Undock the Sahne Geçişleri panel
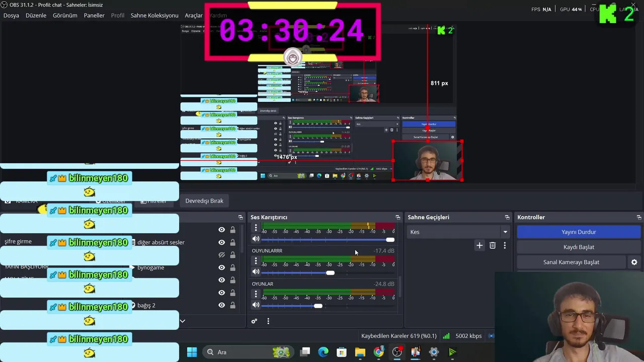Screen dimensions: 644x362 coord(507,217)
